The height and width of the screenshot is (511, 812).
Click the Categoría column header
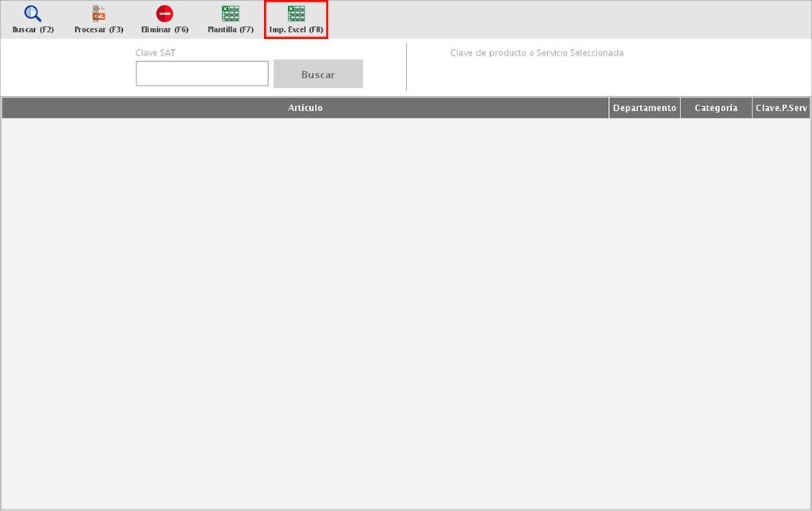[716, 108]
